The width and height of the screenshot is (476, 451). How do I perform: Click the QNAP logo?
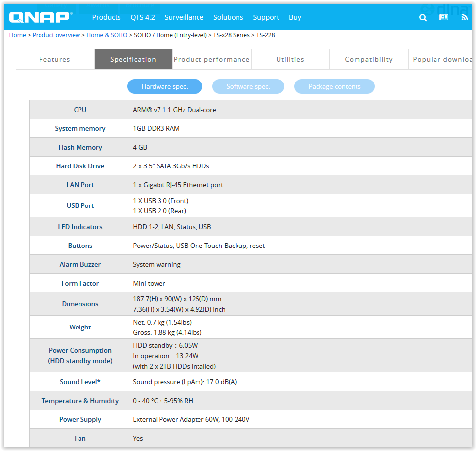pyautogui.click(x=40, y=17)
